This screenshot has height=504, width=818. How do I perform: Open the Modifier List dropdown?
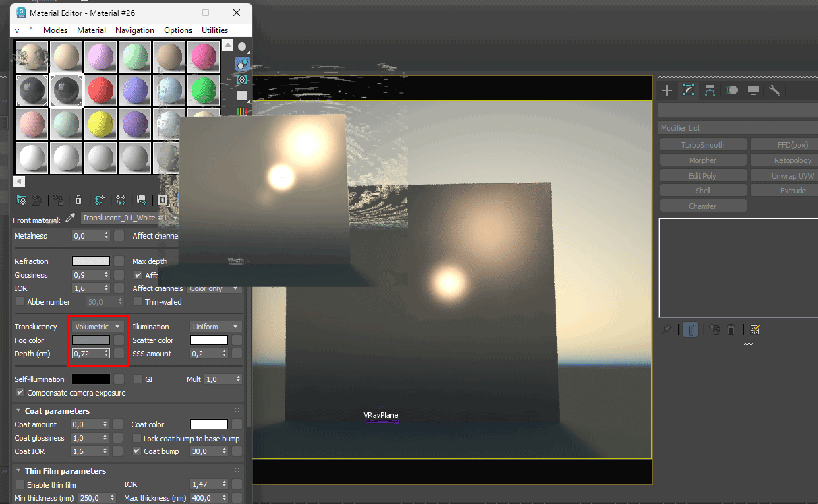pos(738,128)
